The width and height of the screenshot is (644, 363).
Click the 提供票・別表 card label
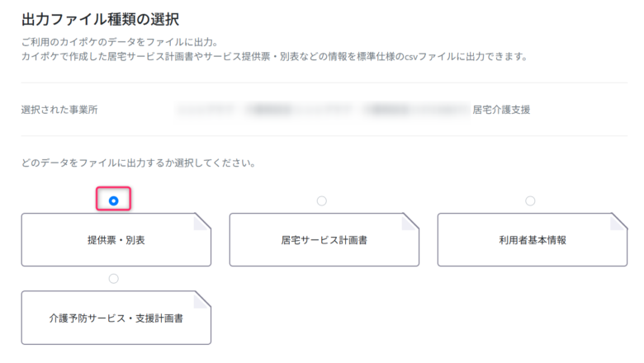(116, 240)
